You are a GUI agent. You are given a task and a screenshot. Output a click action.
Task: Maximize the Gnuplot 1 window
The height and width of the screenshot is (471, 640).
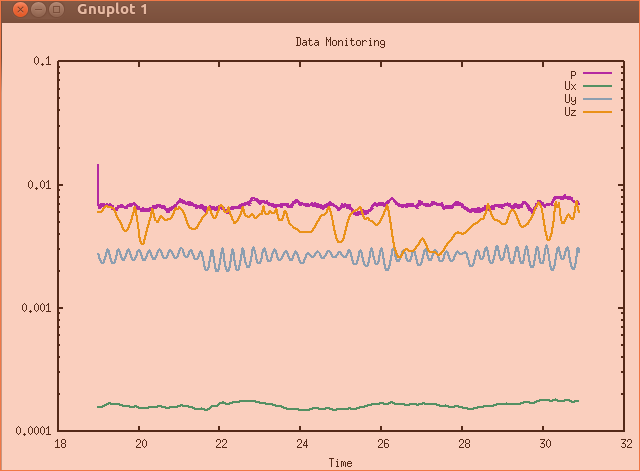[56, 9]
